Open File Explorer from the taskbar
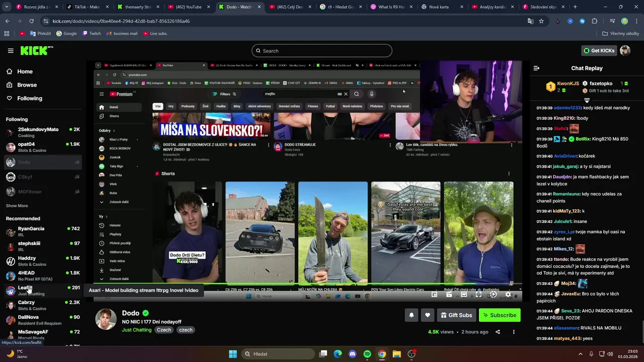Viewport: 644px width, 362px height. [396, 354]
